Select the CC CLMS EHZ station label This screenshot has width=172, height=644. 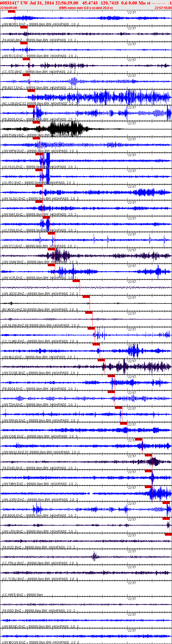pos(13,341)
